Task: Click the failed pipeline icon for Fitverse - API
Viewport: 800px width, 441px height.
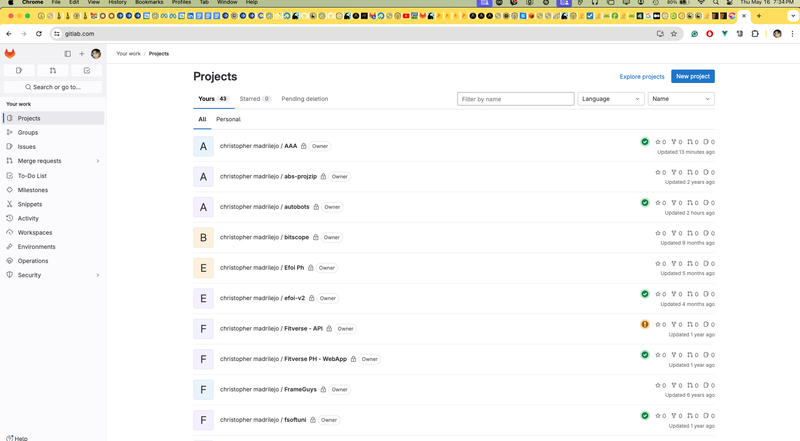Action: (645, 324)
